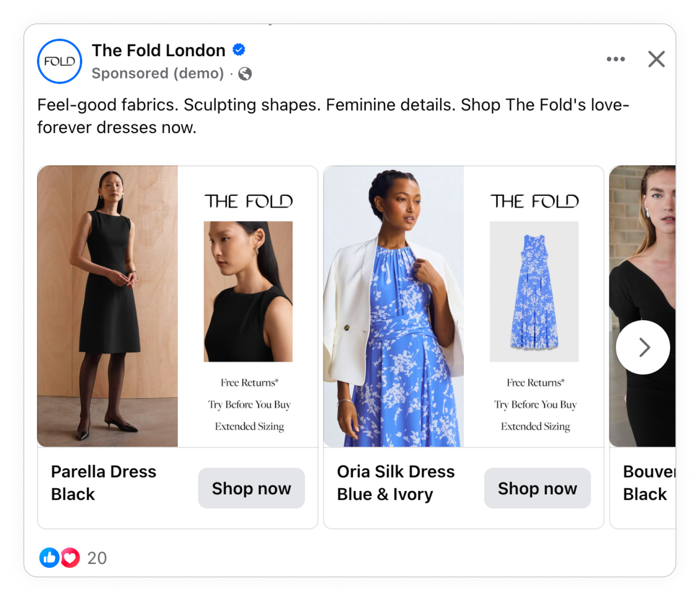Click the Sponsored (demo) label
This screenshot has width=700, height=601.
pos(158,73)
